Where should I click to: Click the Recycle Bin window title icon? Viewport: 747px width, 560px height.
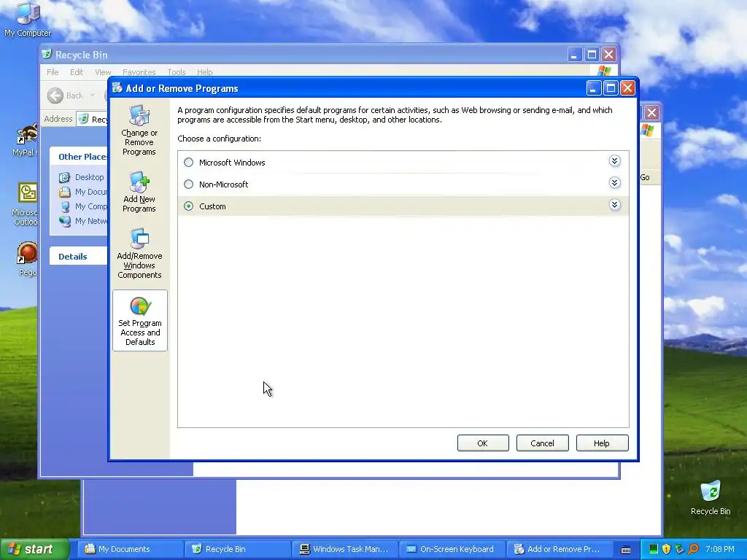click(x=46, y=54)
